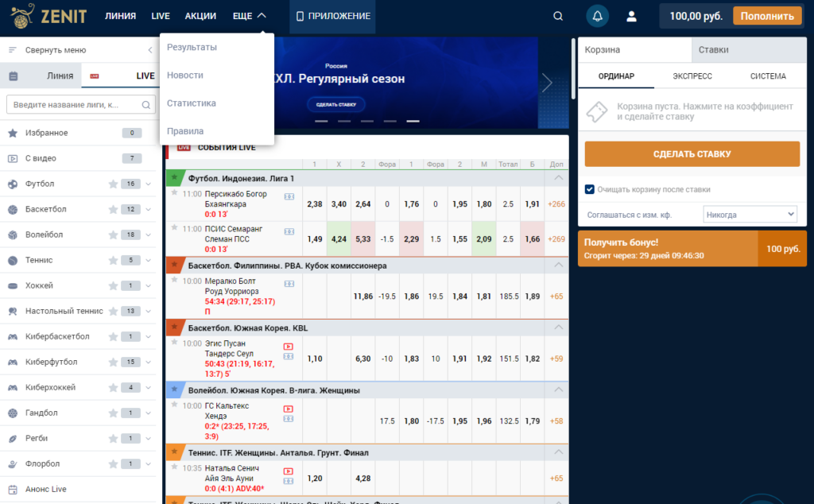Collapse Футбол. Индонезия. Лига 1 section
Viewport: 814px width, 504px height.
pos(559,178)
